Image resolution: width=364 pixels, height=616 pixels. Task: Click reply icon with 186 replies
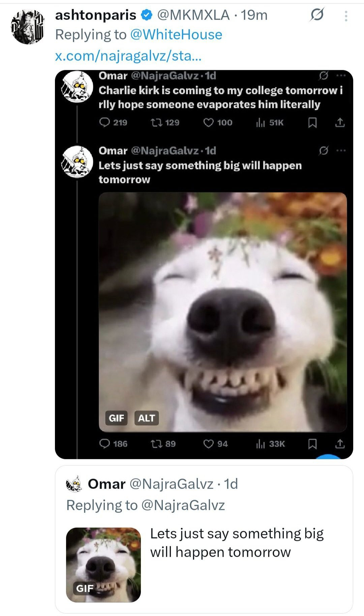click(x=105, y=444)
